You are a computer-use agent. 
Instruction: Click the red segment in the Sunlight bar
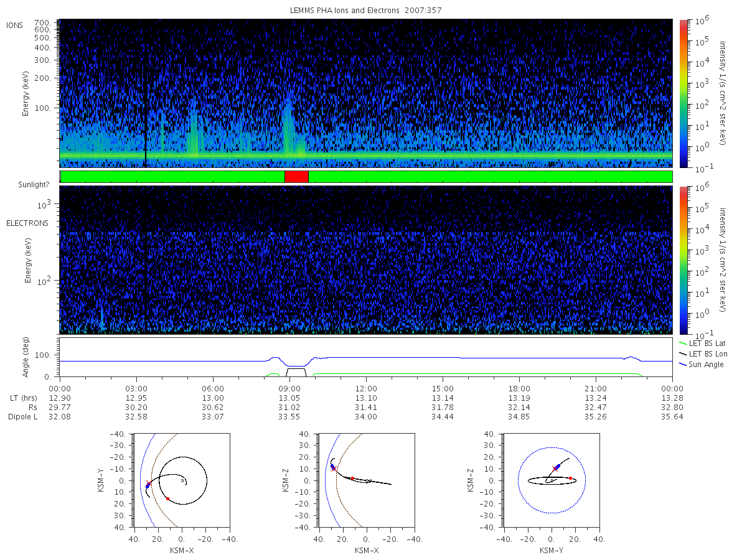(x=296, y=177)
